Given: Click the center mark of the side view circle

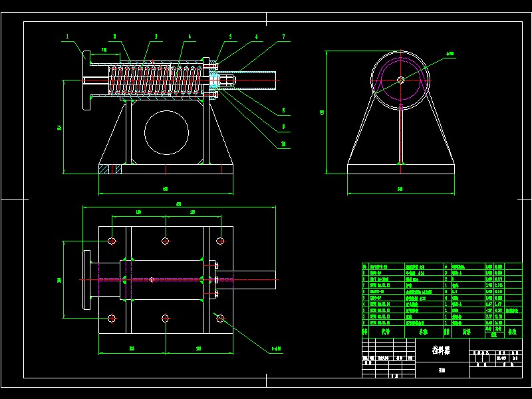Looking at the screenshot, I should point(400,80).
